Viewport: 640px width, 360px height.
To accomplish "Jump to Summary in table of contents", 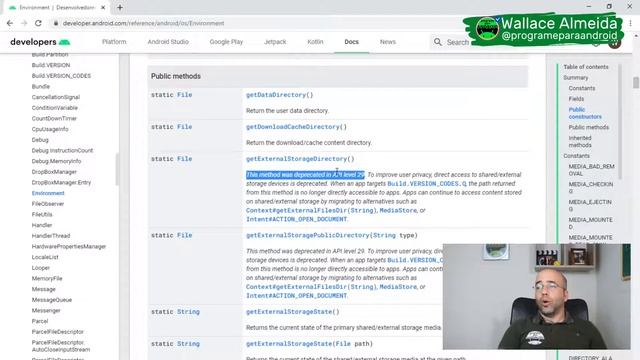I will click(576, 77).
